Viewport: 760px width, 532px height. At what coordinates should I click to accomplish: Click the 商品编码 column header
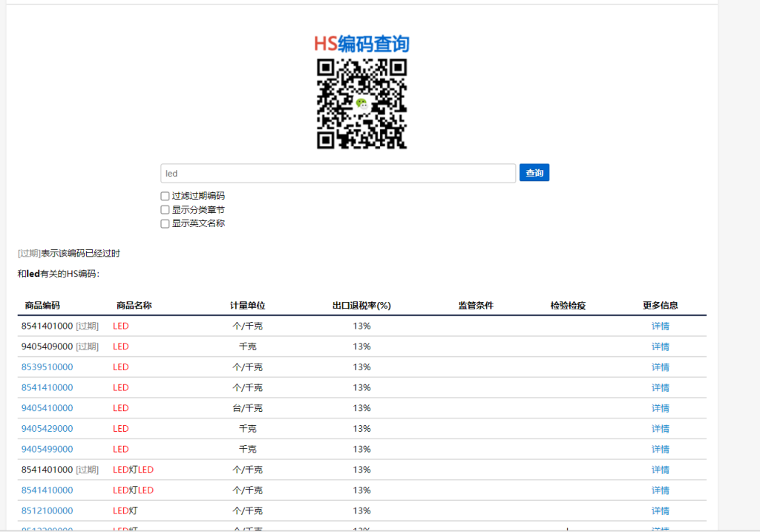(42, 306)
